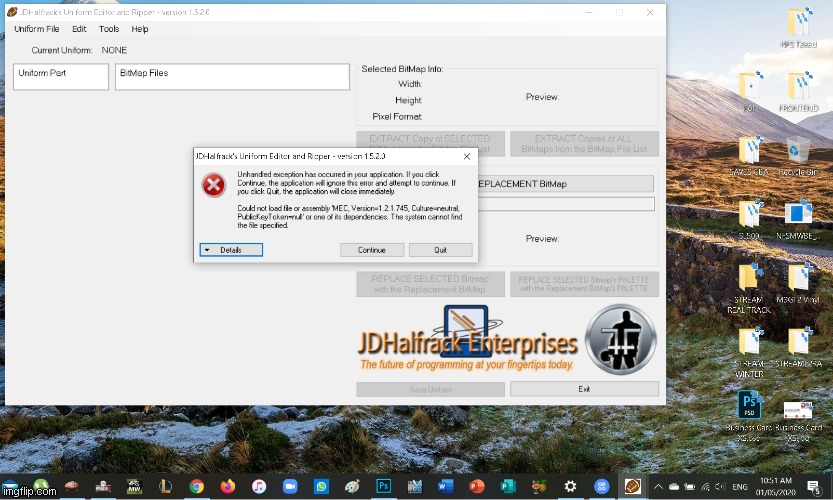
Task: Expand the error Details section
Action: 230,250
